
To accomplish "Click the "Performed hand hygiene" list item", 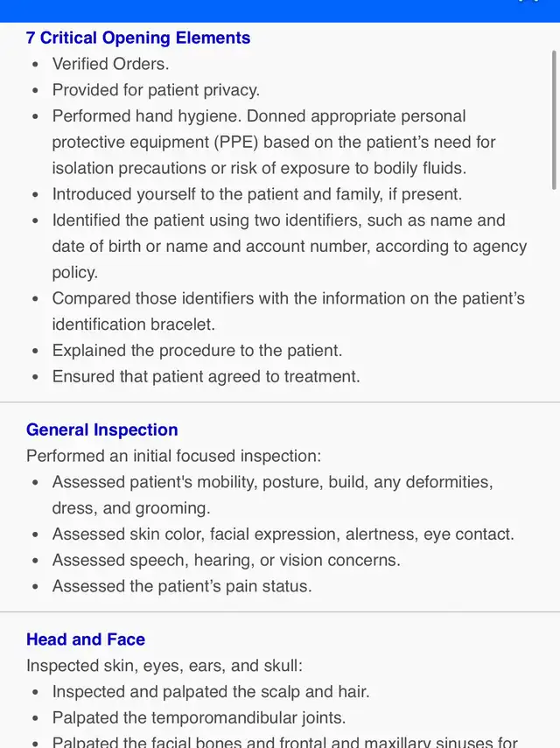I will pos(259,142).
